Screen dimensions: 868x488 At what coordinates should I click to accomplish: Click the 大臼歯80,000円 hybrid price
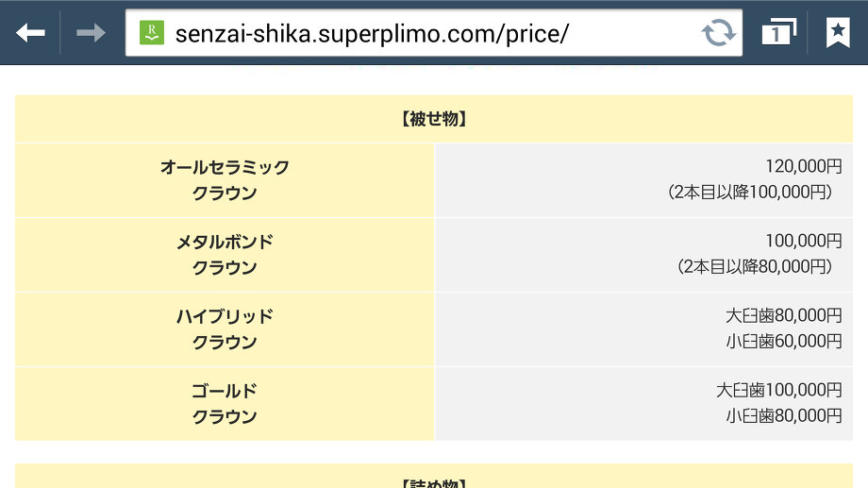pyautogui.click(x=784, y=315)
